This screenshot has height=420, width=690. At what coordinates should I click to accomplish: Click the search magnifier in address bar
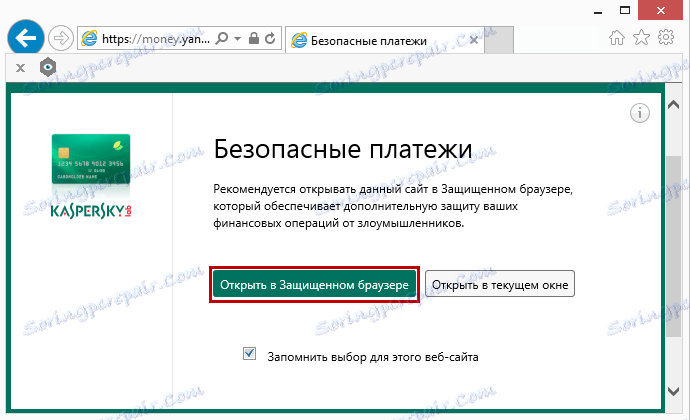(x=223, y=39)
